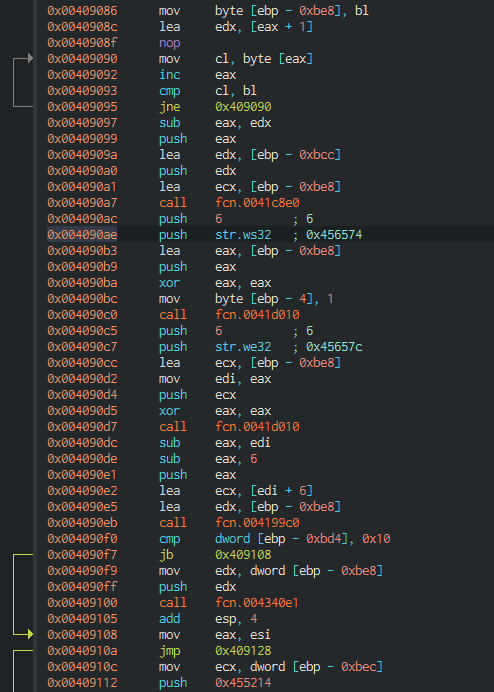Click the 'push edx' line address 0x004090ff

pos(82,587)
